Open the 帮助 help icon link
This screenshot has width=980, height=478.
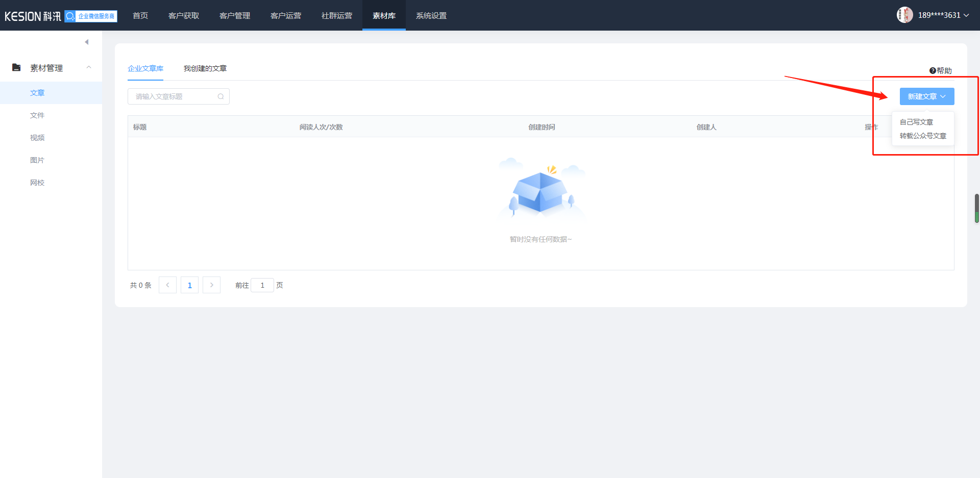click(940, 71)
